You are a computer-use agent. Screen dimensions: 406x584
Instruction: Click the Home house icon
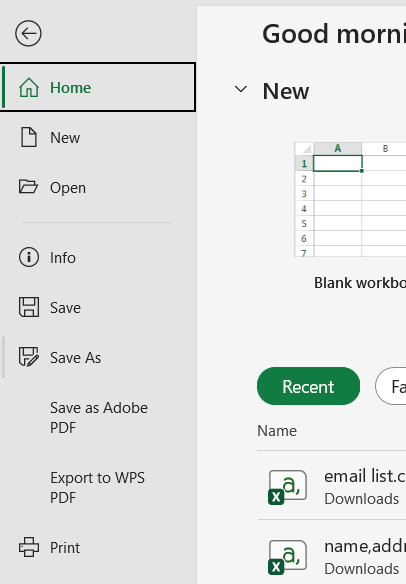29,88
